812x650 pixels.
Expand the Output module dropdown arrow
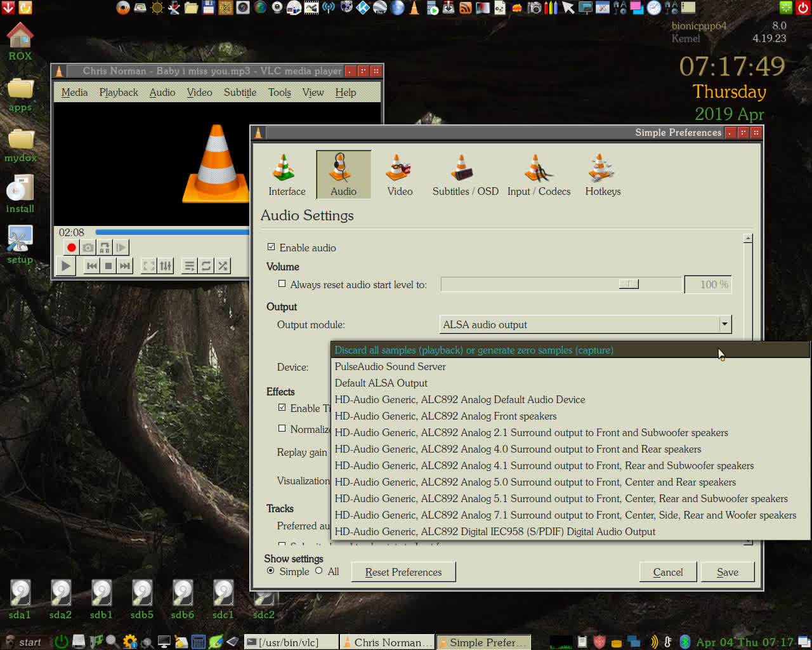point(724,324)
